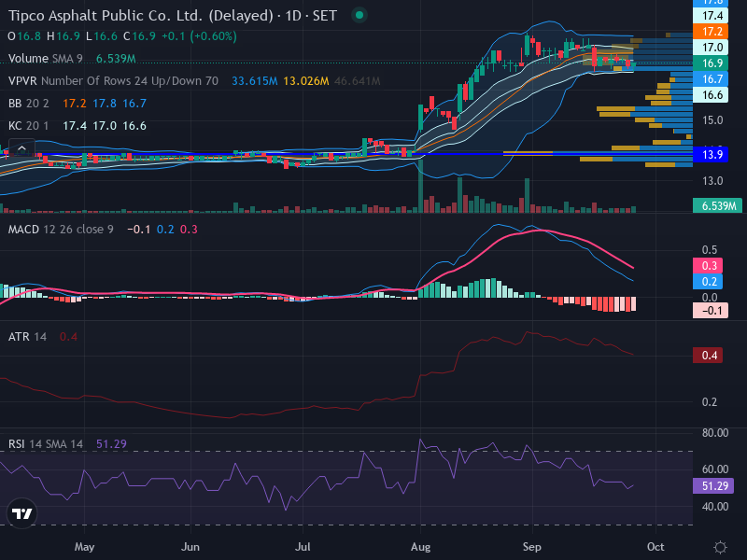The height and width of the screenshot is (560, 747).
Task: Collapse the indicator legend with the chevron
Action: (21, 148)
